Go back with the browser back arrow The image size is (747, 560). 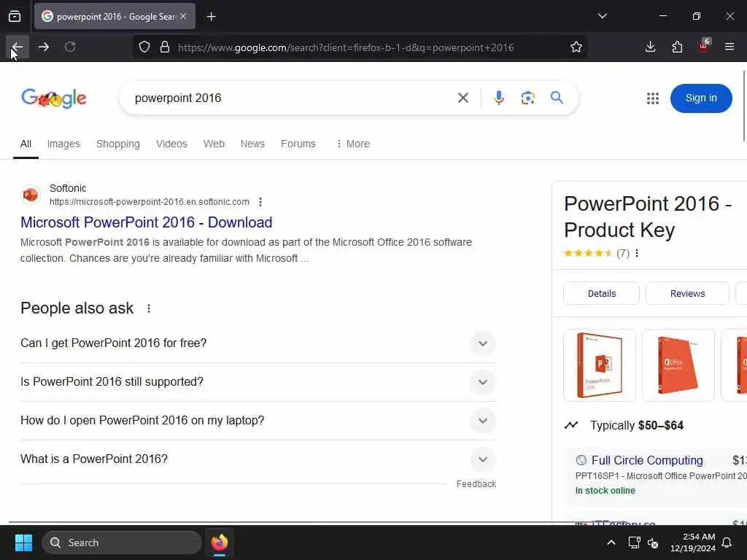[x=18, y=47]
